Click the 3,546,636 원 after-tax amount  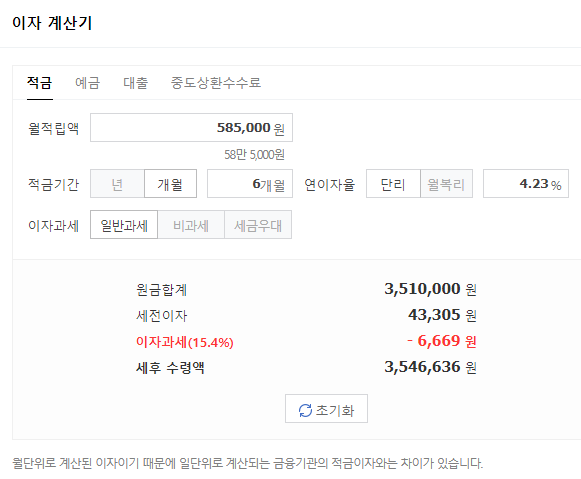tap(430, 367)
